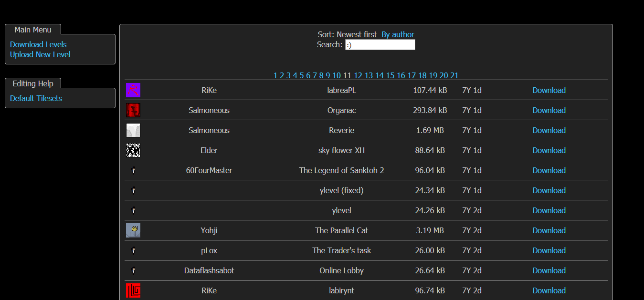
Task: Click the icon beside Dataflashsabot
Action: click(x=134, y=270)
